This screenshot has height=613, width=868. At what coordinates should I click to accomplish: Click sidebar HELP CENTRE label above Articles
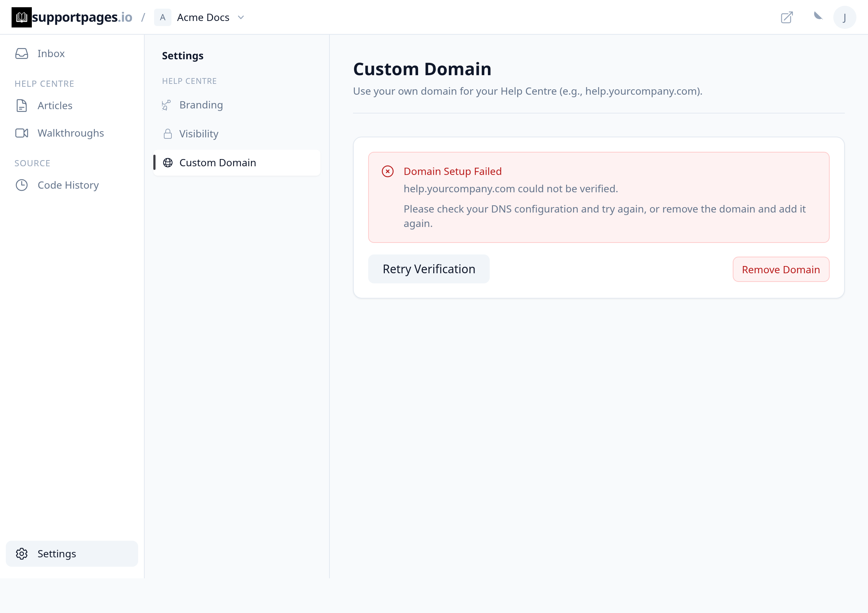[x=44, y=84]
